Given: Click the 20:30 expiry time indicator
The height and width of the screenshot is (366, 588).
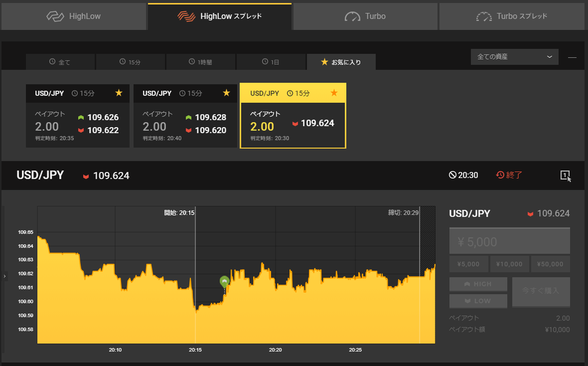Looking at the screenshot, I should [463, 175].
